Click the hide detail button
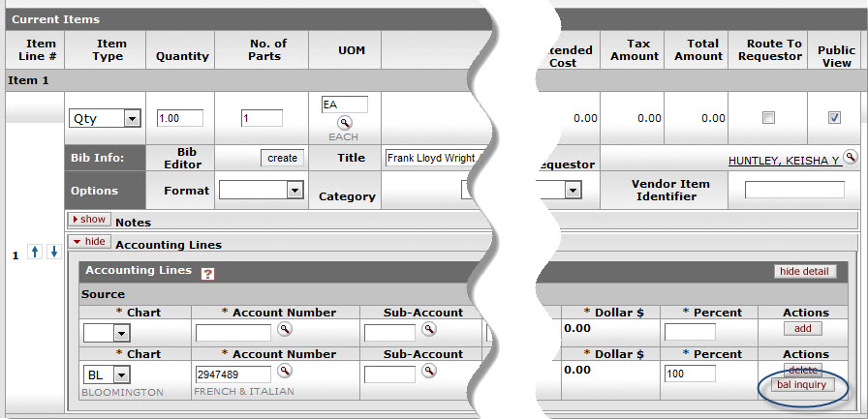This screenshot has height=419, width=868. point(805,272)
